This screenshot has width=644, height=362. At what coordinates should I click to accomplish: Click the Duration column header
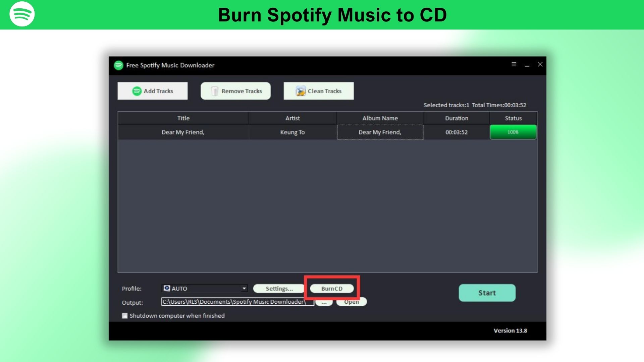point(456,118)
